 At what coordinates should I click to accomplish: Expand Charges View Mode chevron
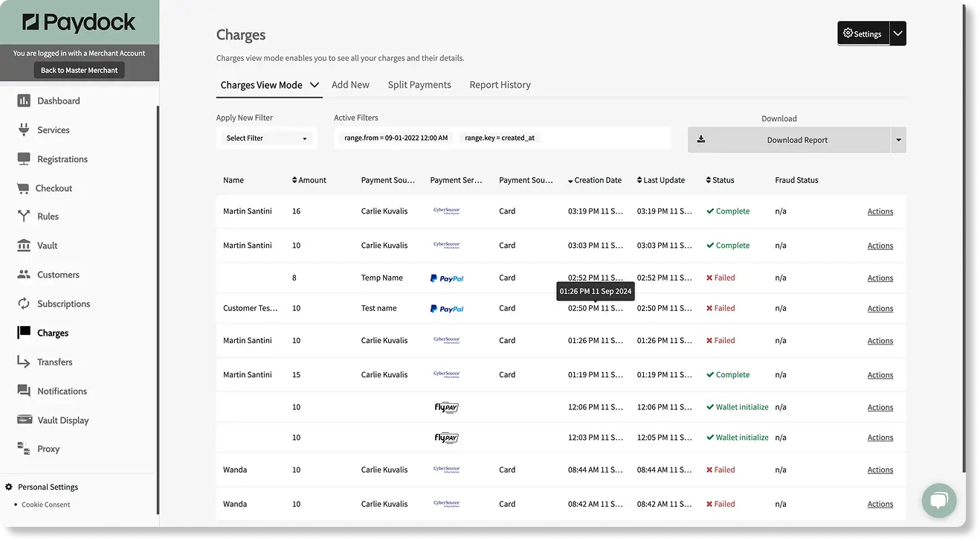[314, 85]
